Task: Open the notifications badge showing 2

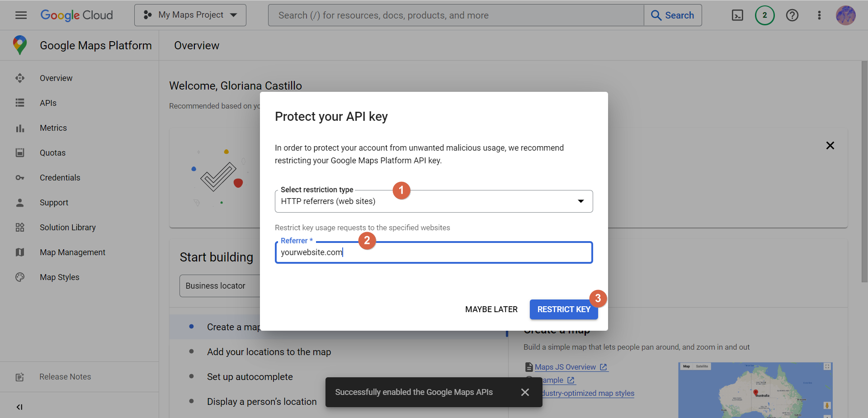Action: click(x=764, y=15)
